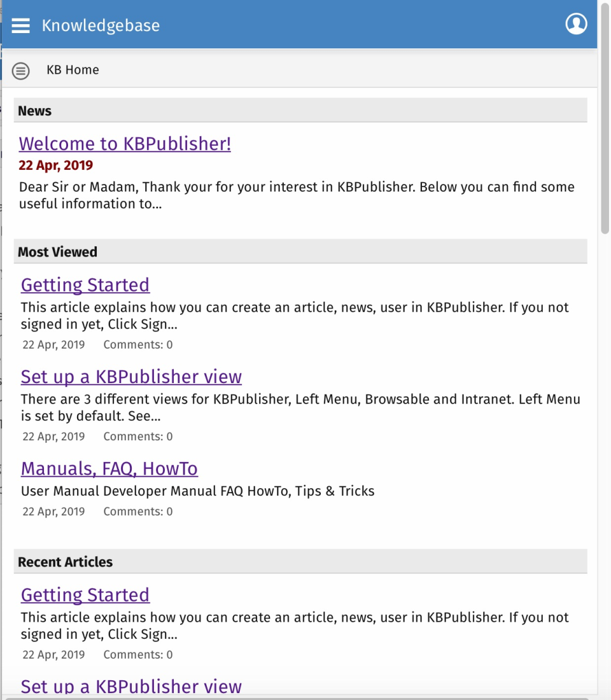611x700 pixels.
Task: View comments for Set up a KBPublisher view
Action: [x=137, y=437]
